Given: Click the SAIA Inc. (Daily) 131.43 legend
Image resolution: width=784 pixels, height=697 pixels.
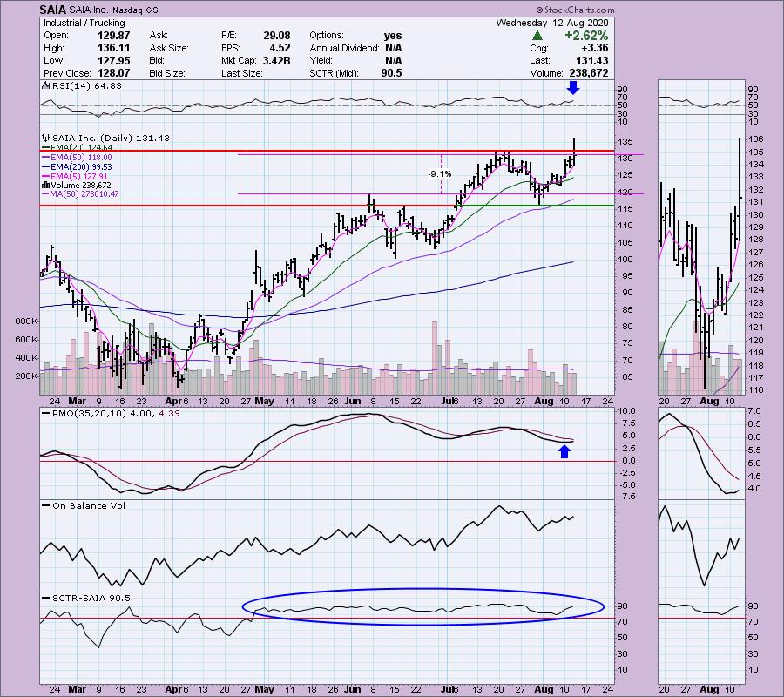Looking at the screenshot, I should tap(106, 138).
